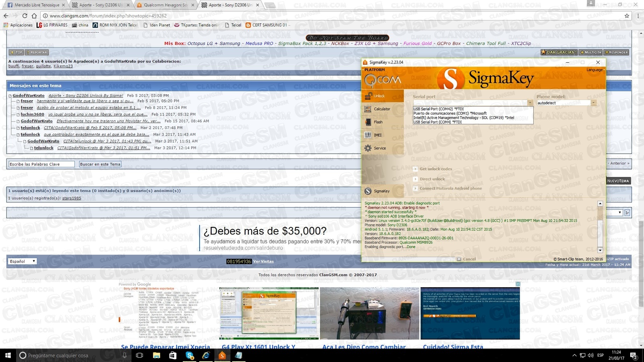Click the Phone model autodetect field
Viewport: 644px width, 362px height.
pyautogui.click(x=563, y=103)
